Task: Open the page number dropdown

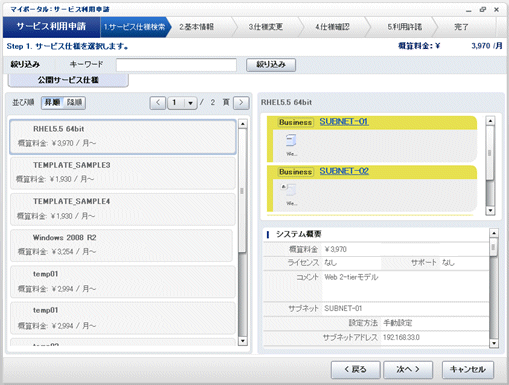Action: [190, 103]
